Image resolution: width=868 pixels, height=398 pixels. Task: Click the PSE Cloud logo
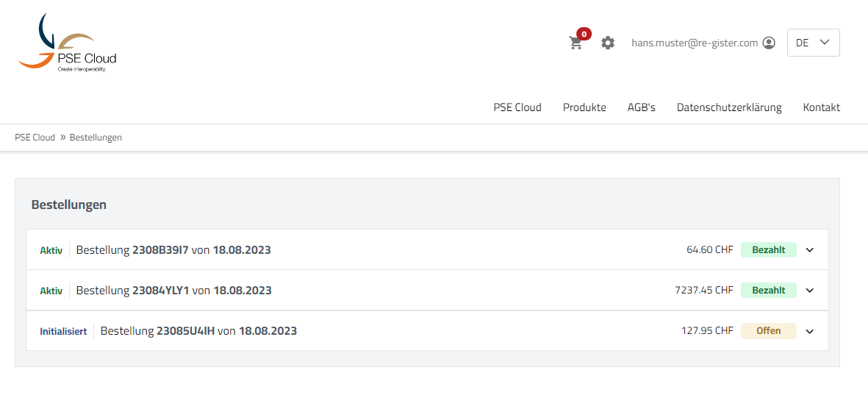(68, 43)
